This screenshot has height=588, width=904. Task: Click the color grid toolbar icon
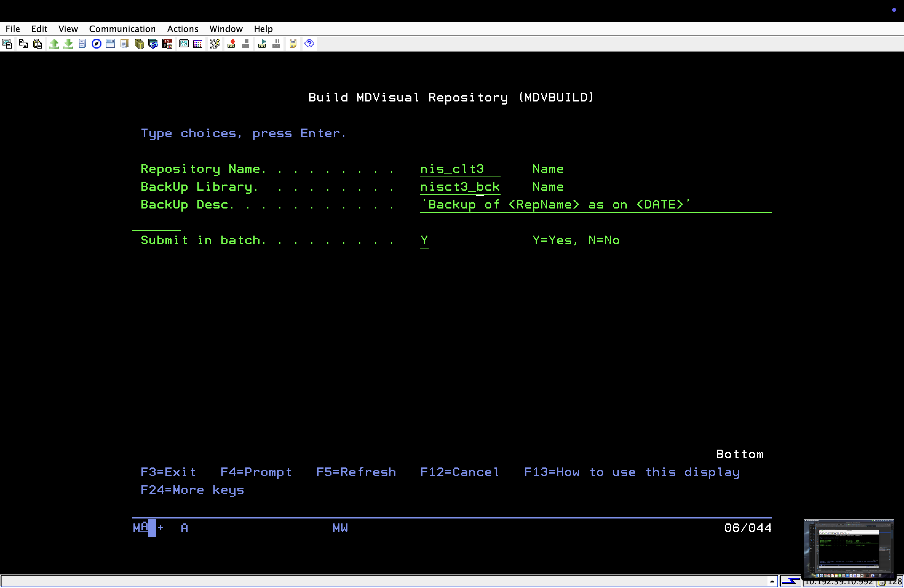pos(198,44)
